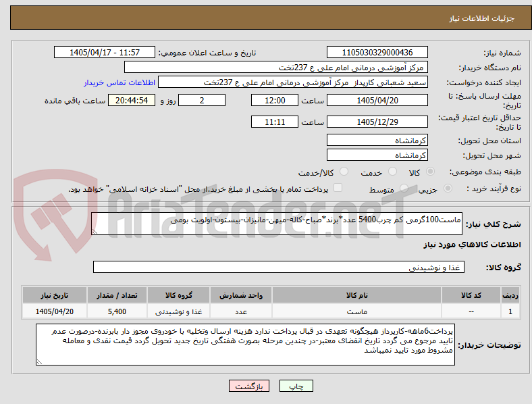Click the buyer notes textarea
The width and height of the screenshot is (532, 404).
pyautogui.click(x=245, y=345)
